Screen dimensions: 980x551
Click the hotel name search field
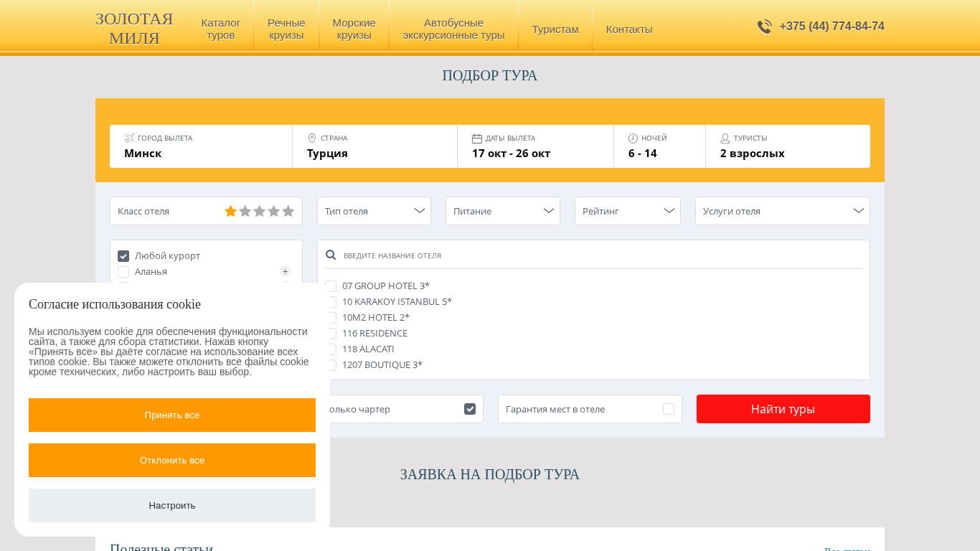[x=595, y=255]
